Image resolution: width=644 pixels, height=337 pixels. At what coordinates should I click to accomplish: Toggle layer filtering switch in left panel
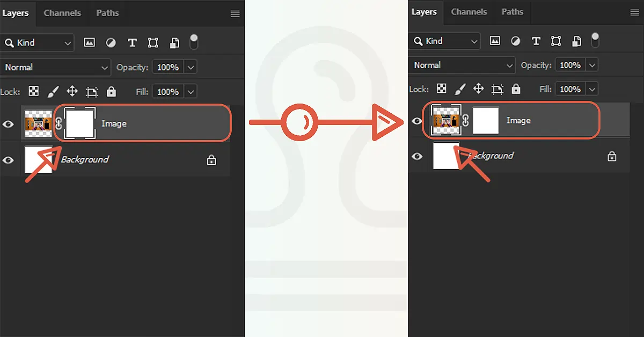[x=194, y=42]
